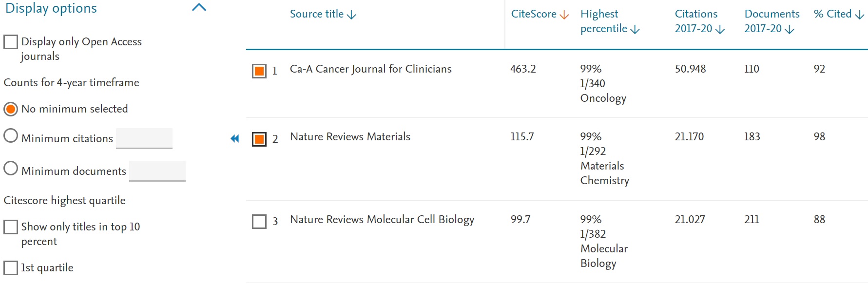This screenshot has width=868, height=284.
Task: Check Show only titles in top 10 percent
Action: 11,227
